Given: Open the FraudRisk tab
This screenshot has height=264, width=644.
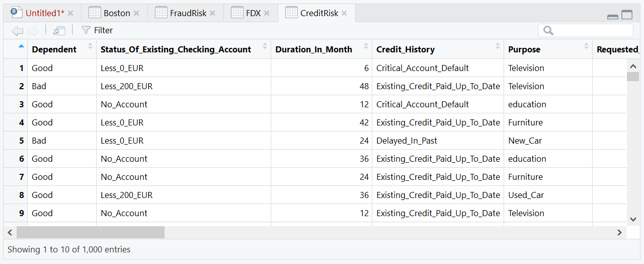Looking at the screenshot, I should click(x=188, y=13).
